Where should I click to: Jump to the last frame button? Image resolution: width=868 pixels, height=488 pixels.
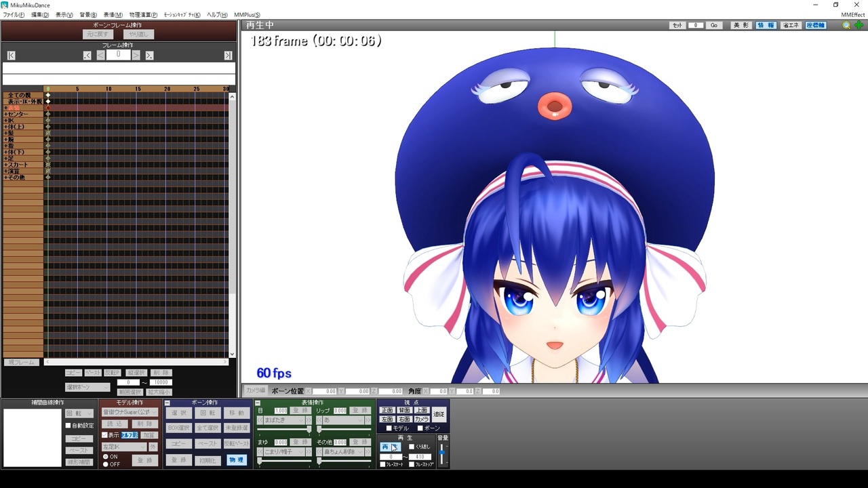coord(228,56)
